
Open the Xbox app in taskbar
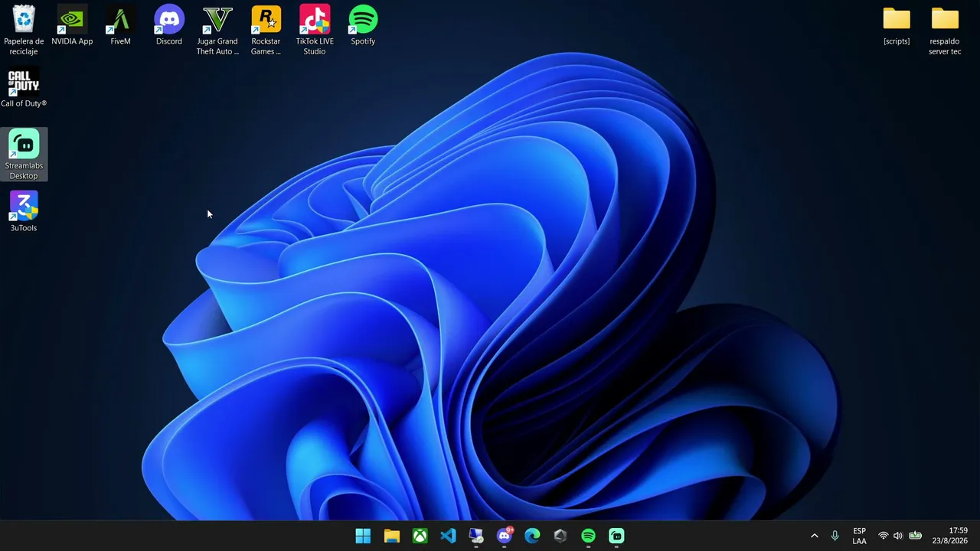click(420, 536)
